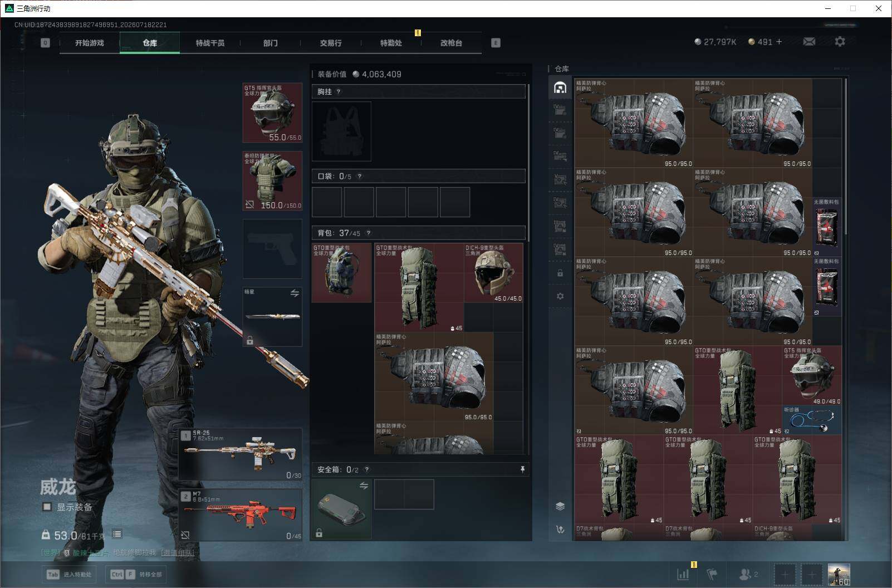Click the small gear icon in the 仓库 sidebar
Screen dimensions: 892x588
pos(560,296)
